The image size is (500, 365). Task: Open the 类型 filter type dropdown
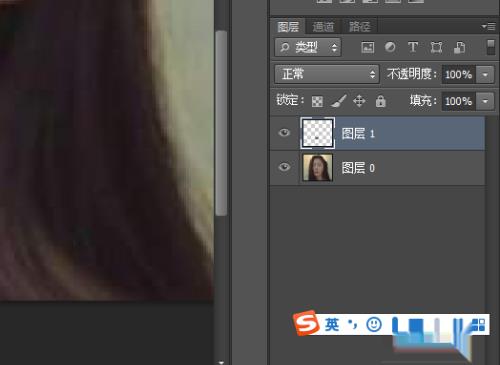click(x=308, y=47)
